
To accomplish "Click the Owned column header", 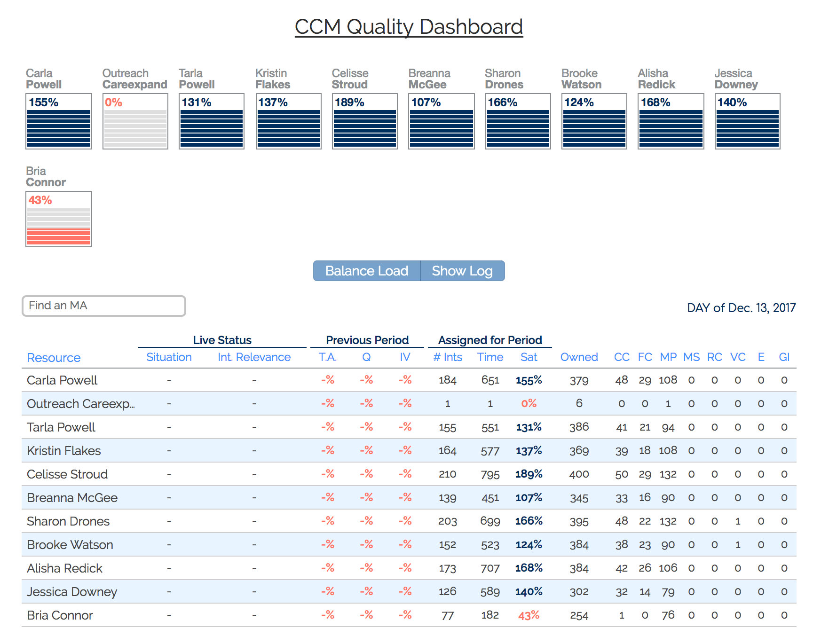I will tap(579, 357).
